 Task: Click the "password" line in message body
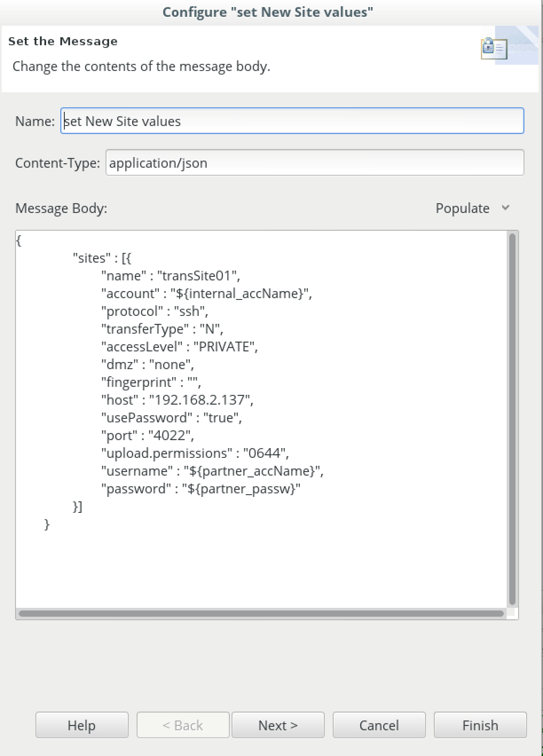(x=201, y=488)
